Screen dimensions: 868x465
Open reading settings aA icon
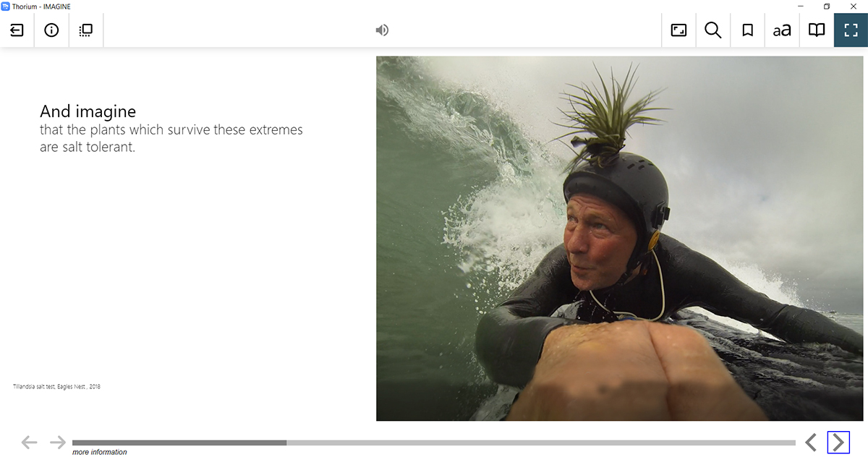pos(782,30)
